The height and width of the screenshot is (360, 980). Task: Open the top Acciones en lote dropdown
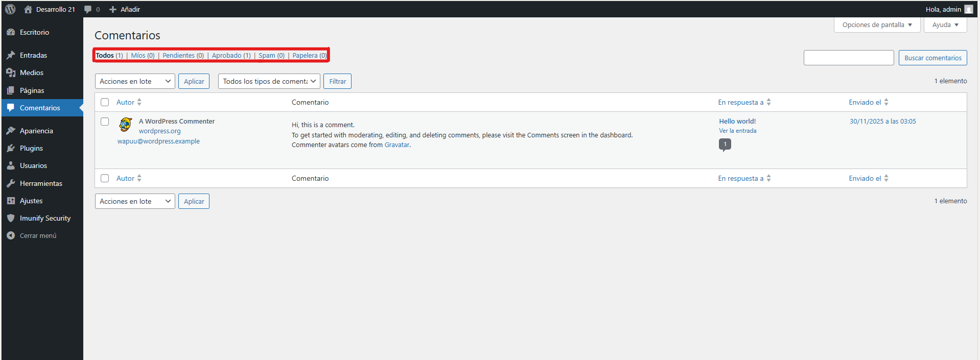coord(135,81)
